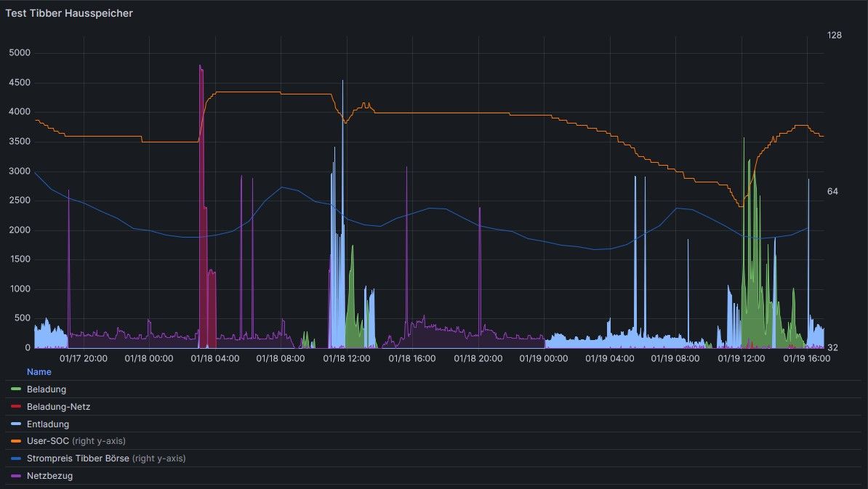Screen dimensions: 868x489
Task: Click the 500 left axis label
Action: [23, 318]
